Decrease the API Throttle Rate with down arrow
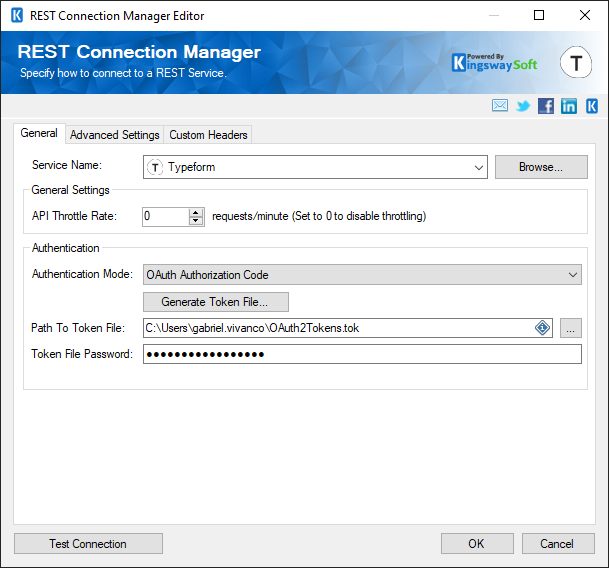The image size is (609, 568). (x=196, y=221)
